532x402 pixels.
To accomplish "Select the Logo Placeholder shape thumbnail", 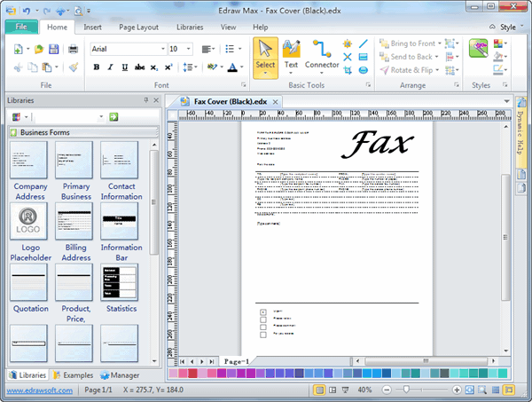I will click(28, 221).
